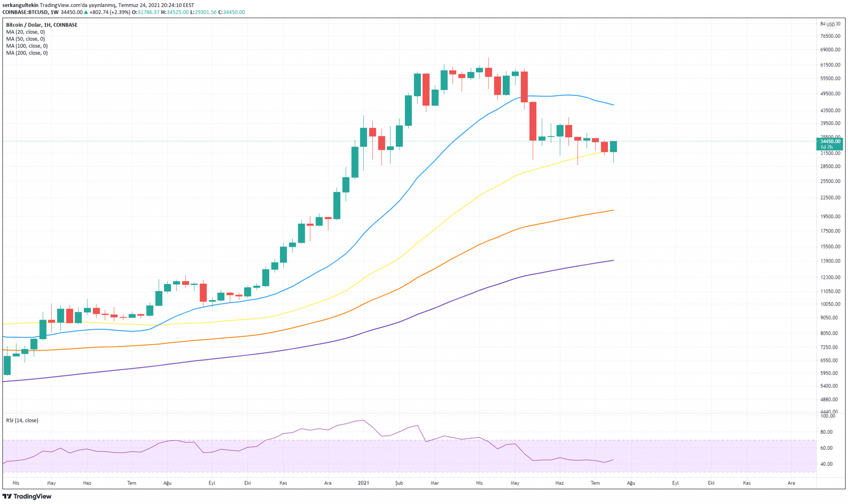Click the USD currency badge
Screen dimensions: 848x504
point(831,24)
